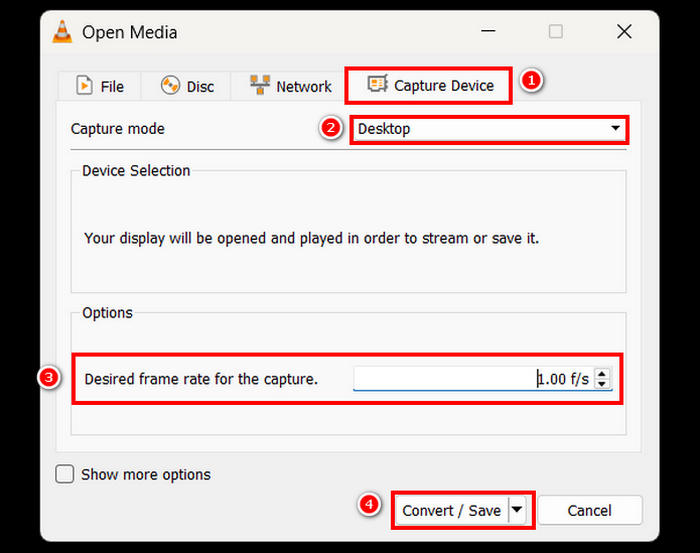This screenshot has height=553, width=700.
Task: Decrease frame rate with the down arrow
Action: click(x=602, y=384)
